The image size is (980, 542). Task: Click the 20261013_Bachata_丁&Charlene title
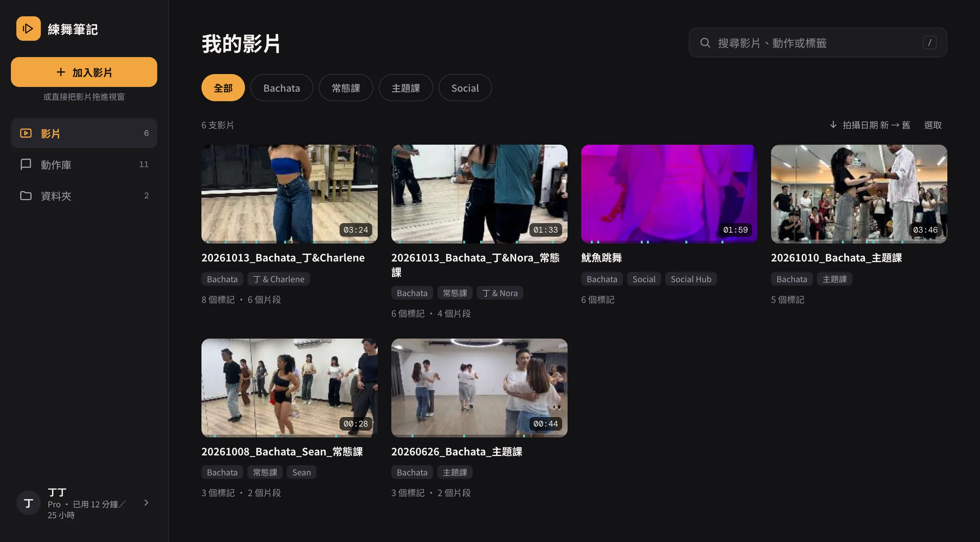tap(283, 258)
